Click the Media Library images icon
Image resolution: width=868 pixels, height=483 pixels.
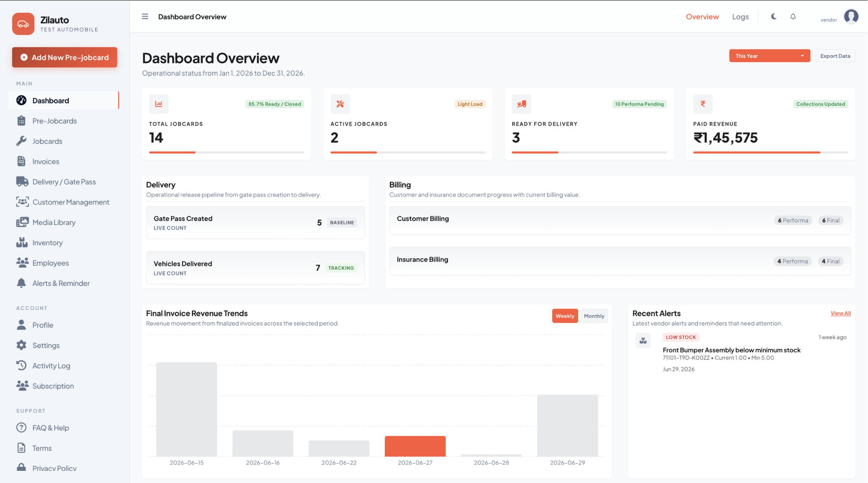click(x=22, y=222)
